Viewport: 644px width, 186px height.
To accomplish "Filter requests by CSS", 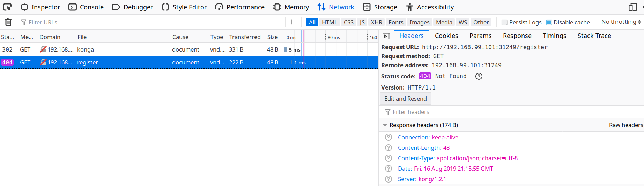I will tap(349, 22).
